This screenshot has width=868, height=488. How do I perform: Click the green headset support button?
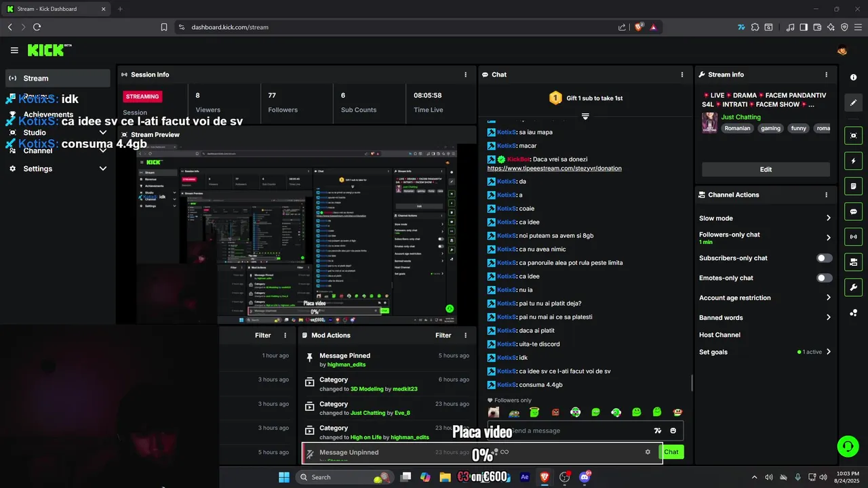pyautogui.click(x=848, y=446)
